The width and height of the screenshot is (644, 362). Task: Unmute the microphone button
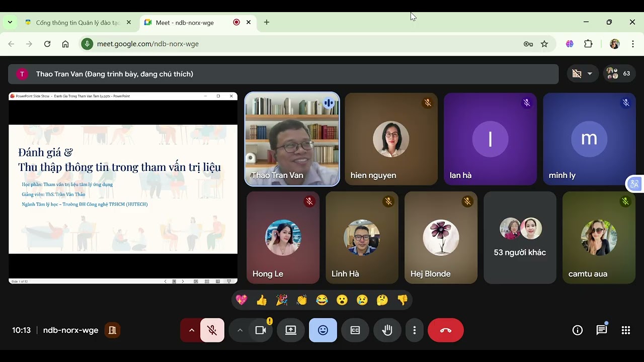coord(212,330)
